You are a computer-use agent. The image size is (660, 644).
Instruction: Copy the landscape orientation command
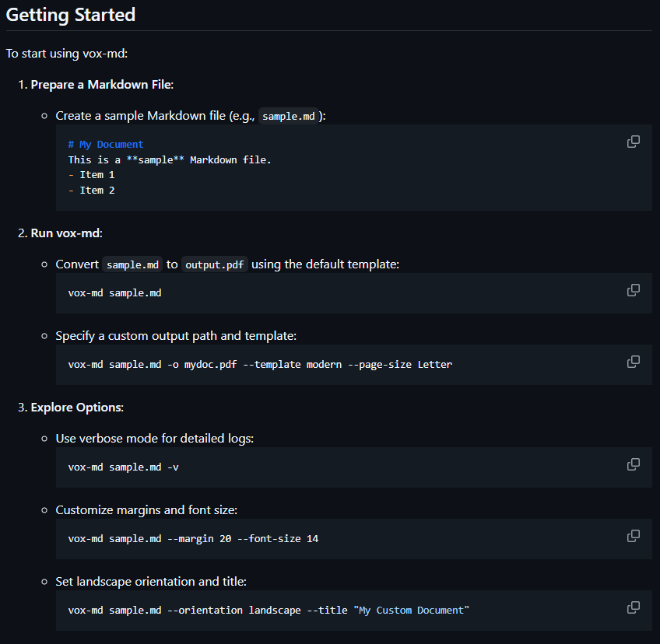coord(633,607)
